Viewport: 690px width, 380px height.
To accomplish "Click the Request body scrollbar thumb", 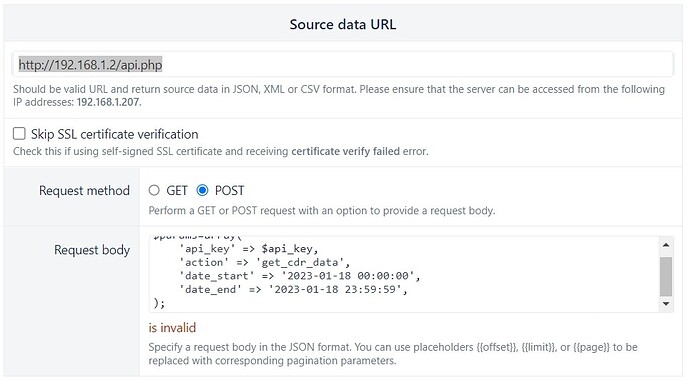I will 666,277.
